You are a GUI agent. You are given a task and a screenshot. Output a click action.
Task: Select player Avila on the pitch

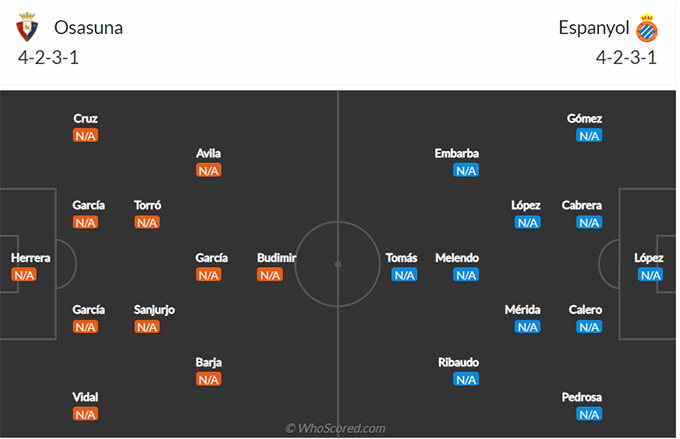[x=209, y=154]
